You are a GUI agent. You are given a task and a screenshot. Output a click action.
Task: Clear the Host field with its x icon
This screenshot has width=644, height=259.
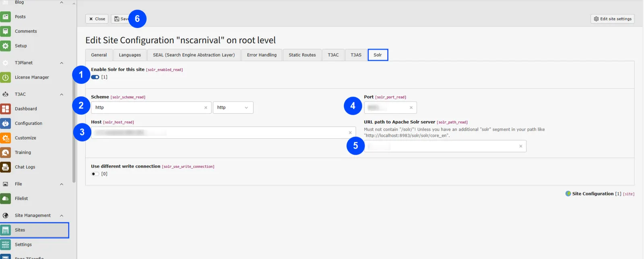tap(350, 133)
